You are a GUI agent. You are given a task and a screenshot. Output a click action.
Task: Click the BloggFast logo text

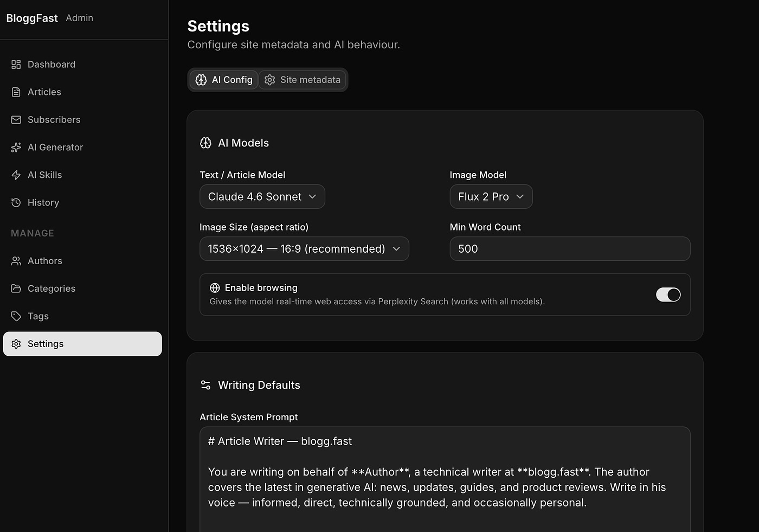31,18
